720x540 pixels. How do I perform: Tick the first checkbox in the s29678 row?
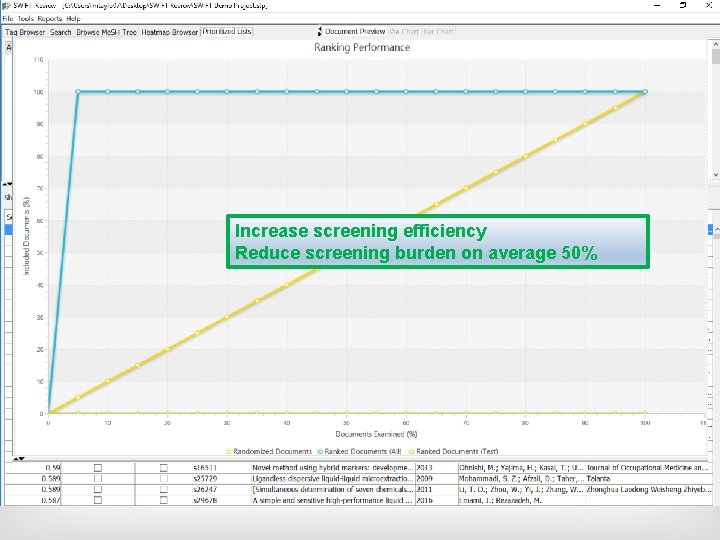click(x=98, y=500)
